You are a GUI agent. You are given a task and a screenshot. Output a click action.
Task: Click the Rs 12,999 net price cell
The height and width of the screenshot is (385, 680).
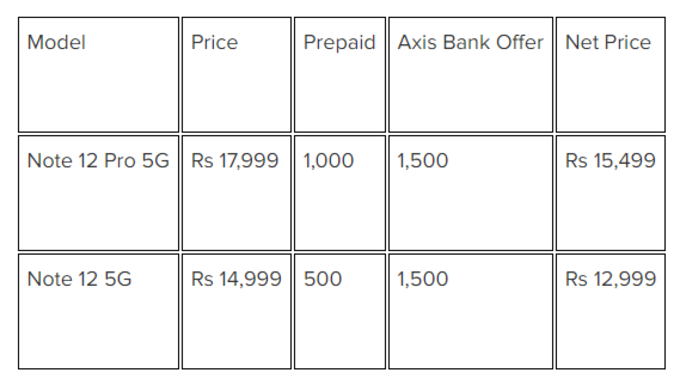611,311
